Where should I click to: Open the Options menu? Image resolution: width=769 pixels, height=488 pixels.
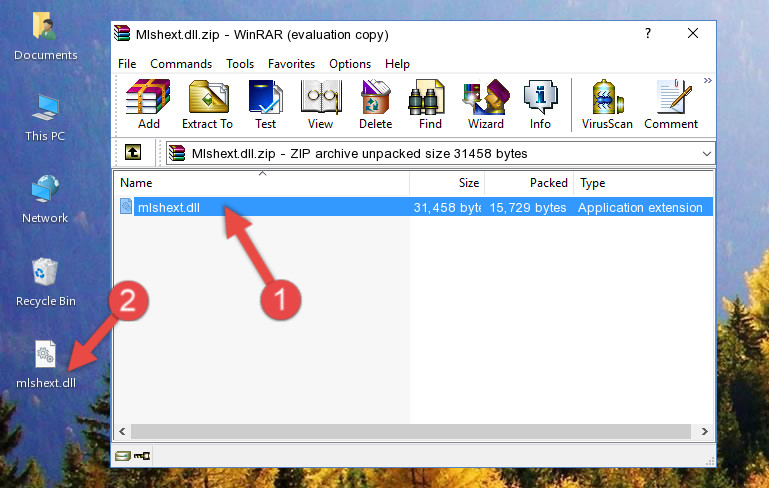coord(350,64)
